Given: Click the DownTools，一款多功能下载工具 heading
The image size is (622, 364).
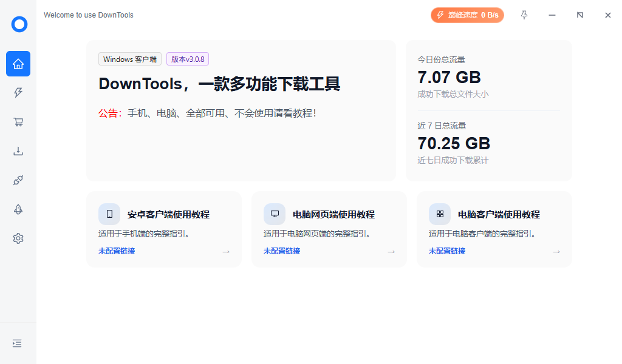Looking at the screenshot, I should point(219,84).
